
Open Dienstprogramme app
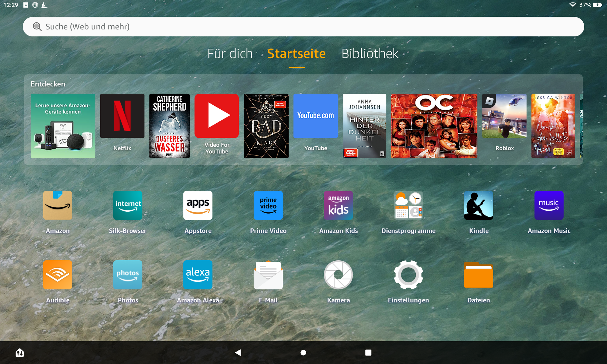click(408, 211)
